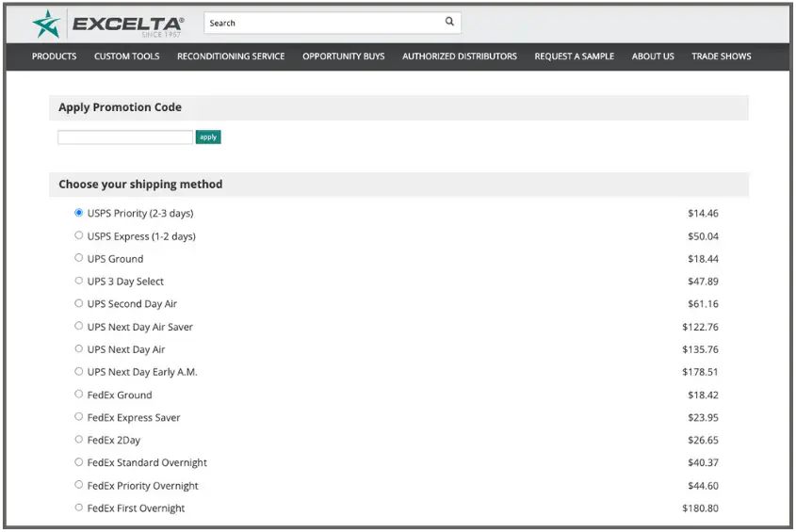Pick UPS Next Day Air Saver
Viewport: 796px width, 532px height.
click(79, 326)
